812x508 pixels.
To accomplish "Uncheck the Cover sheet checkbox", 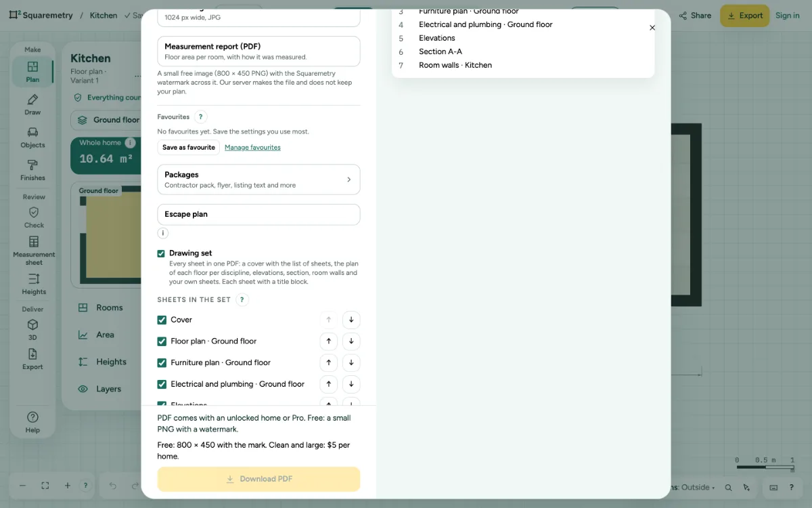I will [x=162, y=320].
